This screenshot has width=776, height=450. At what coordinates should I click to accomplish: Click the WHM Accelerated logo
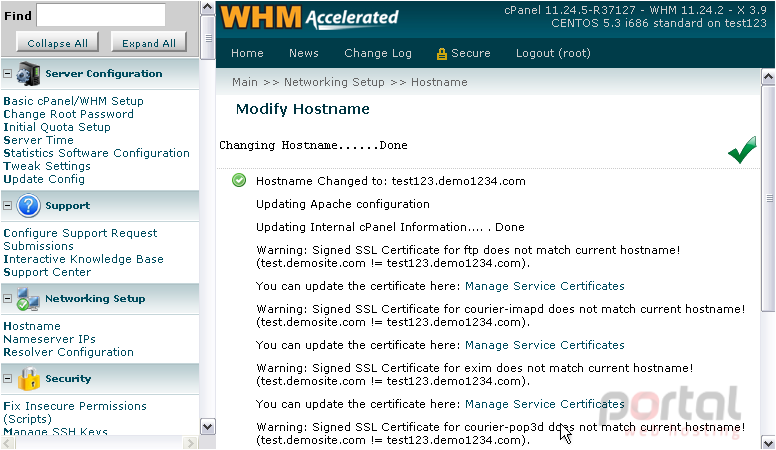309,17
